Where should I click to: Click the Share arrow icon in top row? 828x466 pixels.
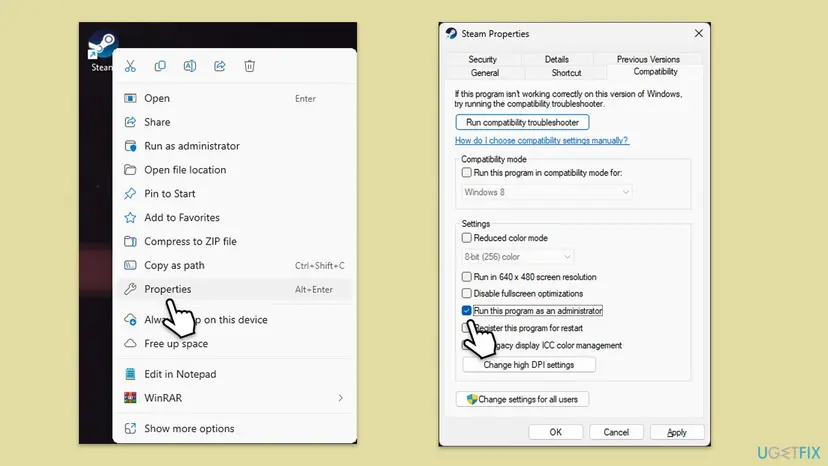[220, 66]
